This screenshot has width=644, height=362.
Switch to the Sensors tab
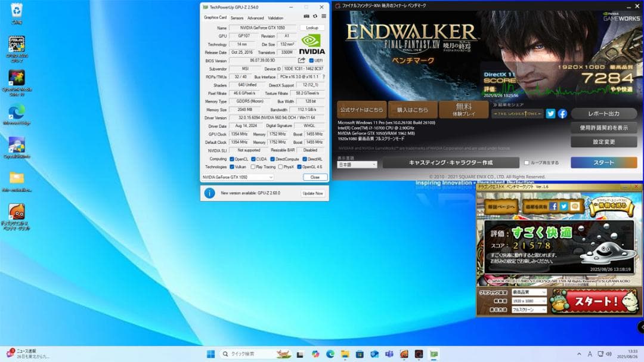click(x=237, y=18)
